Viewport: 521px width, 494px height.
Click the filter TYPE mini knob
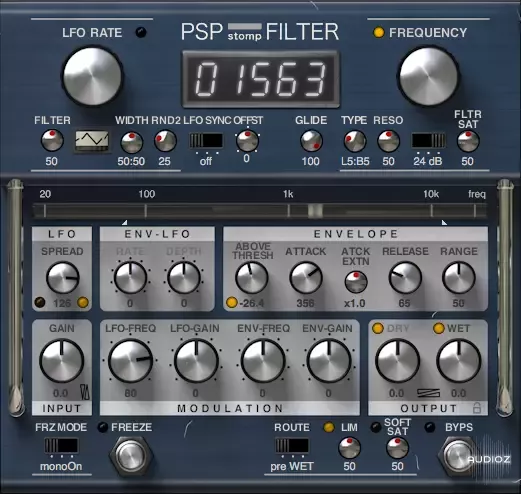pyautogui.click(x=355, y=141)
